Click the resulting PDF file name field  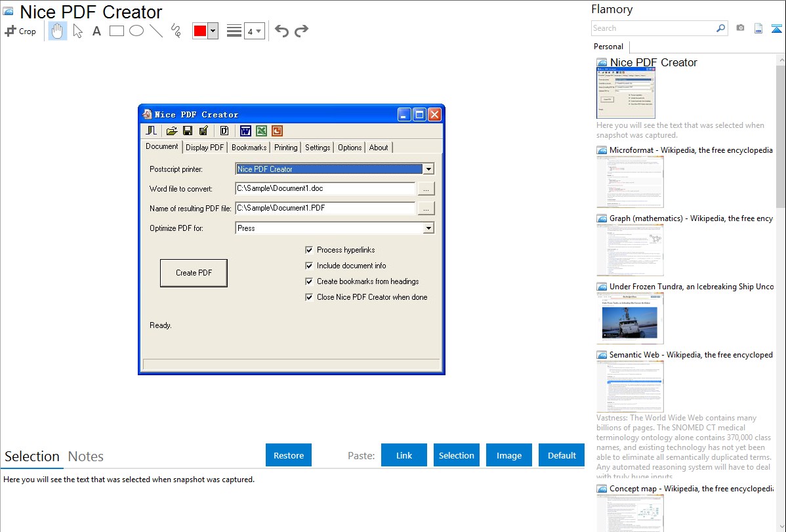(325, 208)
